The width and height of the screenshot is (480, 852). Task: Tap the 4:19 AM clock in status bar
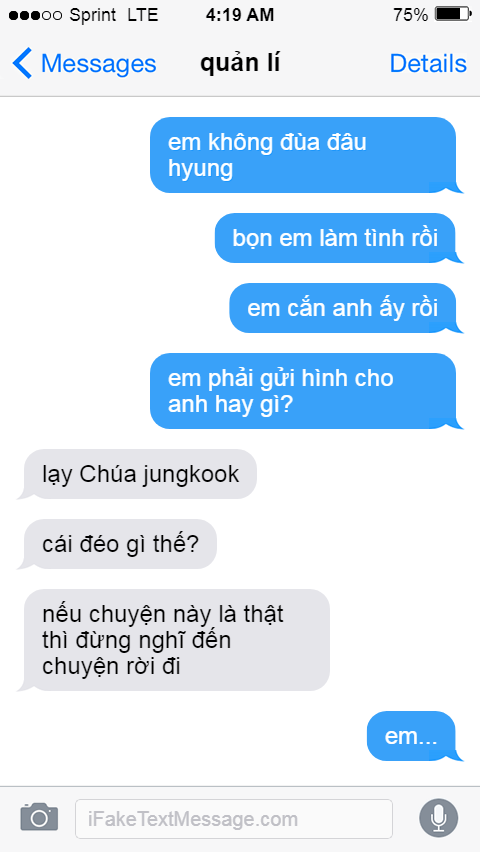[240, 15]
